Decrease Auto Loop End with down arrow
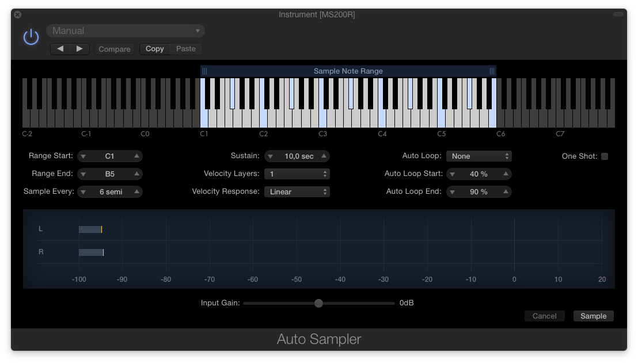The width and height of the screenshot is (638, 364). pyautogui.click(x=452, y=192)
